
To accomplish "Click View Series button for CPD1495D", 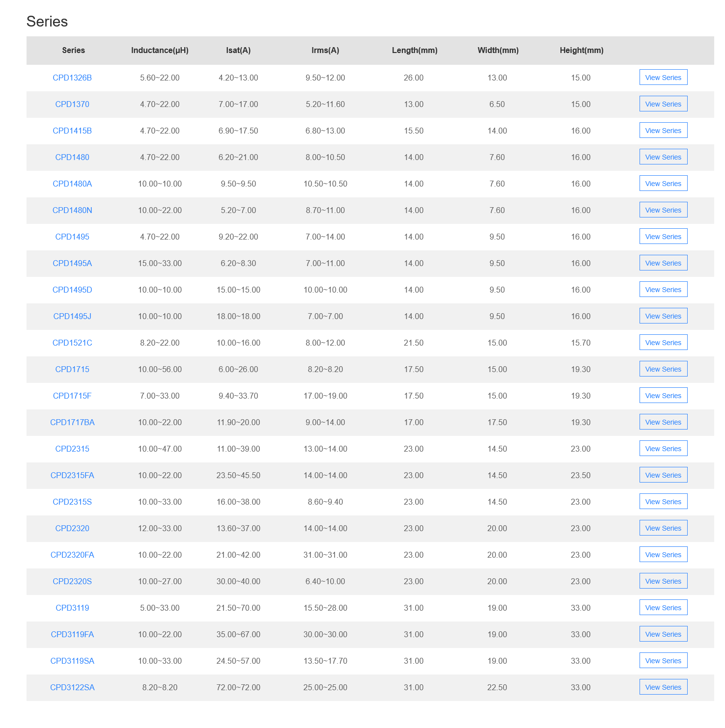I will (663, 289).
